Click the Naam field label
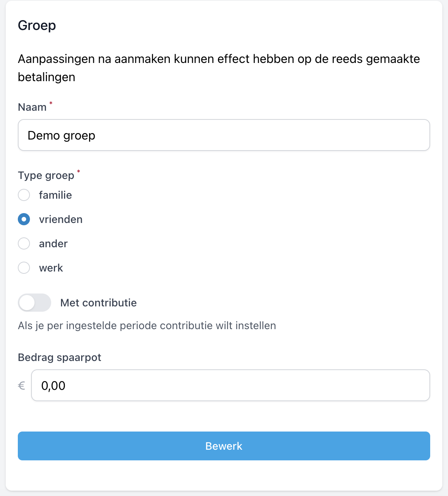Viewport: 448px width, 496px height. [x=32, y=107]
